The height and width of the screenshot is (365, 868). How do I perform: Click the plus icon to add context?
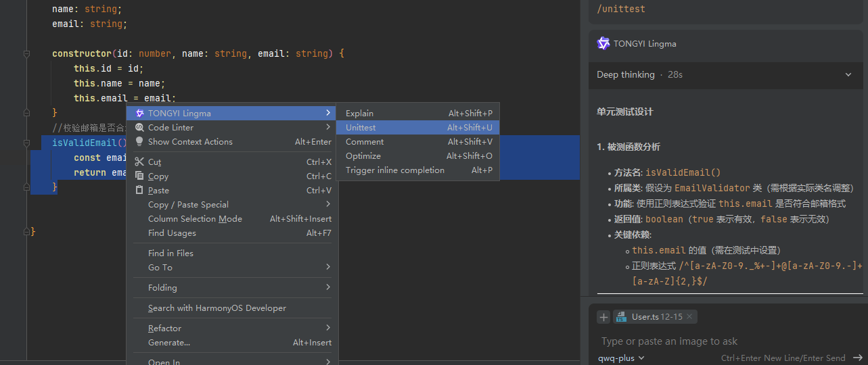[x=603, y=317]
